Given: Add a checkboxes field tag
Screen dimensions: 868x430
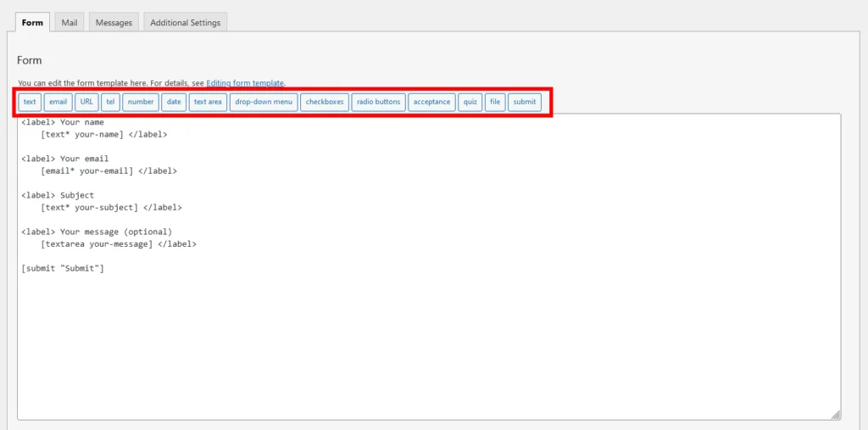Looking at the screenshot, I should pyautogui.click(x=325, y=102).
